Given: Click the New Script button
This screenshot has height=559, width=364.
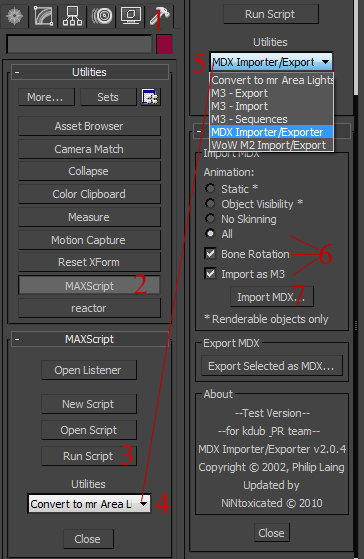Looking at the screenshot, I should point(89,404).
